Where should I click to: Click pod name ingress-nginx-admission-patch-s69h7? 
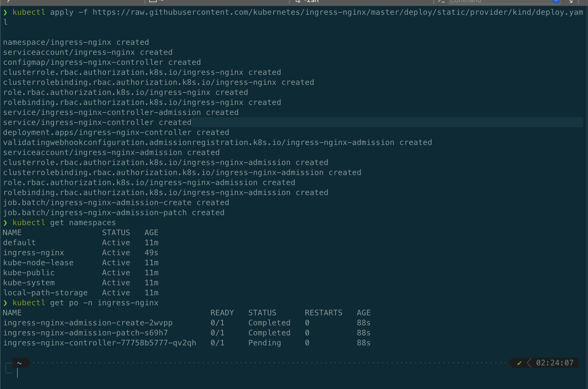pos(86,333)
